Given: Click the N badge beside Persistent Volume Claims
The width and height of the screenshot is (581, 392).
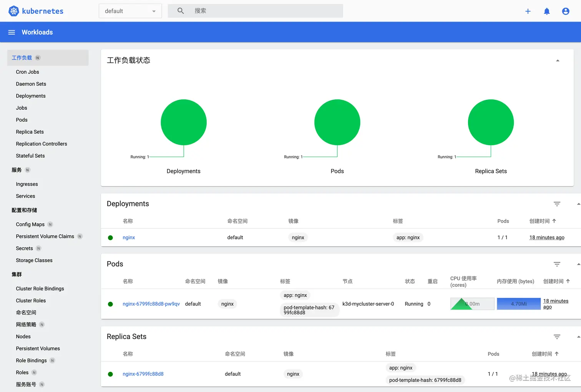Looking at the screenshot, I should pyautogui.click(x=80, y=237).
